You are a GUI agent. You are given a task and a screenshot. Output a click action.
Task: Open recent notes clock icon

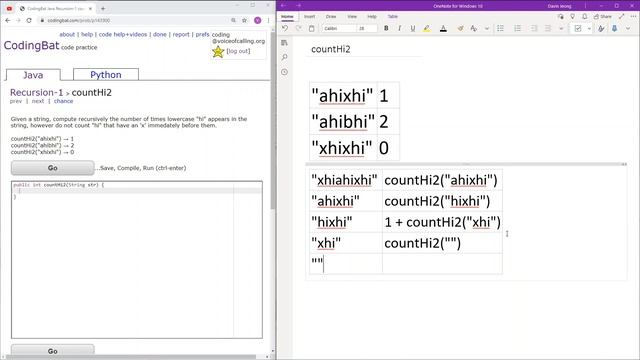coord(284,72)
